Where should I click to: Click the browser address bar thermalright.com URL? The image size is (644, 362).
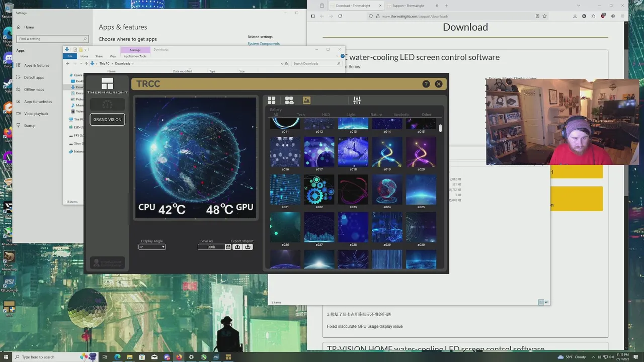pos(415,16)
